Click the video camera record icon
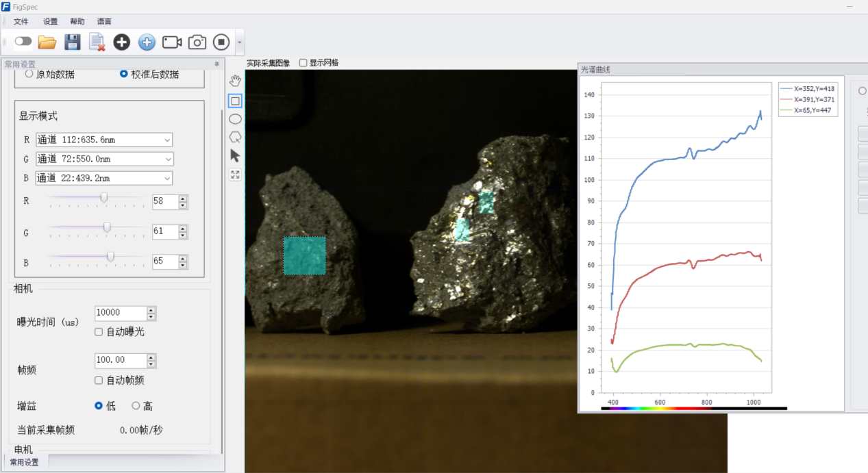This screenshot has height=473, width=868. click(x=172, y=42)
